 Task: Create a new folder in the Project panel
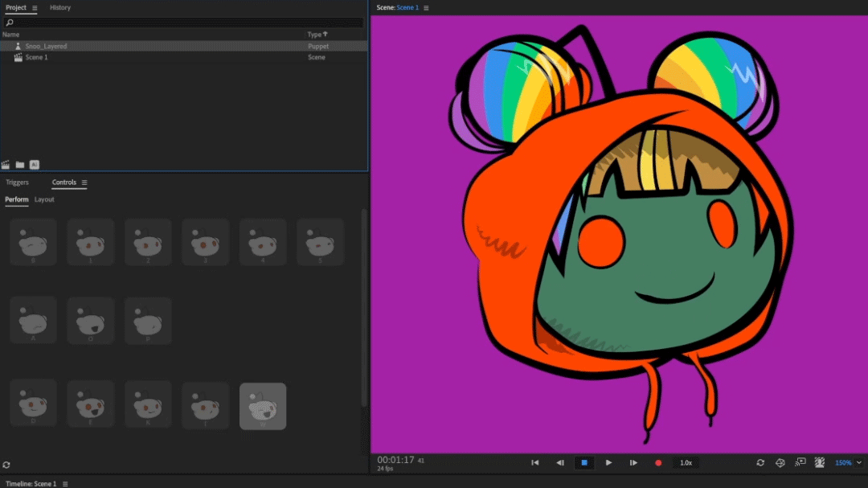[18, 164]
